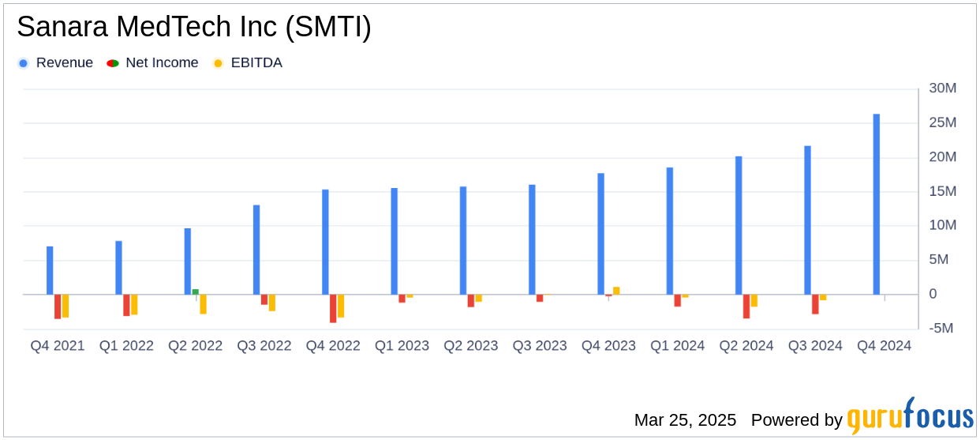Click the 30M y-axis value
Image resolution: width=980 pixels, height=440 pixels.
(x=942, y=88)
